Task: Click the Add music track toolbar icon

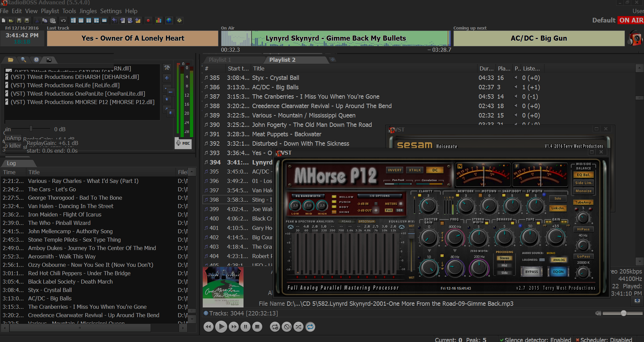Action: tap(114, 20)
